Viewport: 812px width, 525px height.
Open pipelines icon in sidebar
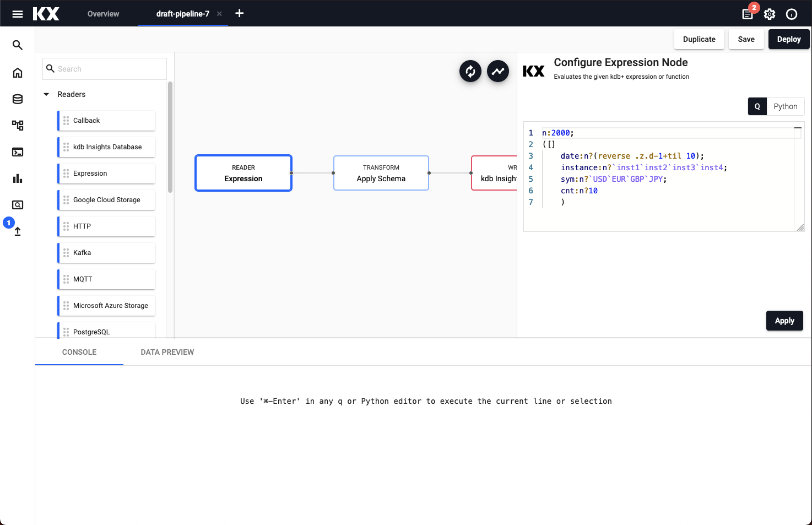pos(18,126)
